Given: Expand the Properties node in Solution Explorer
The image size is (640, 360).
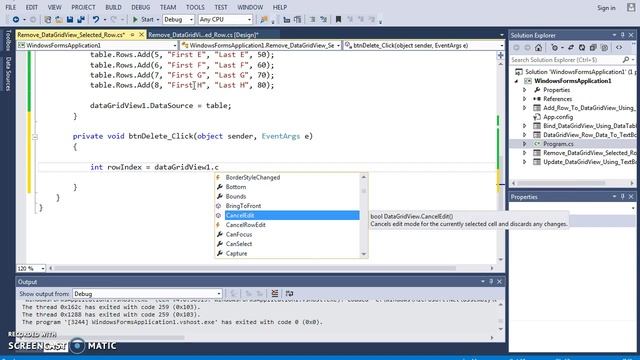Looking at the screenshot, I should tap(525, 90).
